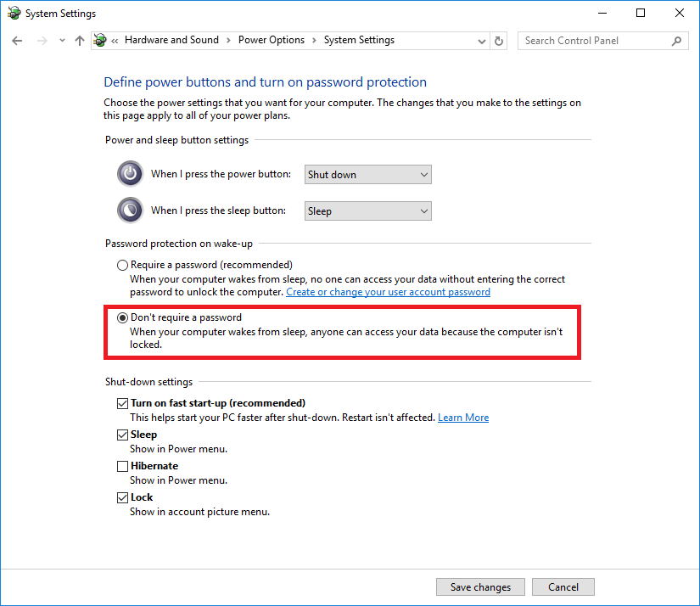The width and height of the screenshot is (700, 606).
Task: Click the power button icon
Action: point(130,173)
